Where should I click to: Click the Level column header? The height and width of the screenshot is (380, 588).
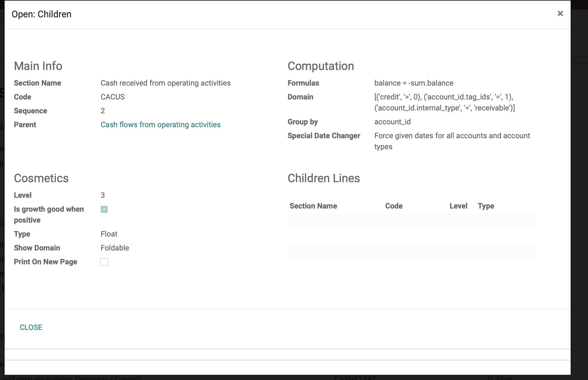[459, 206]
